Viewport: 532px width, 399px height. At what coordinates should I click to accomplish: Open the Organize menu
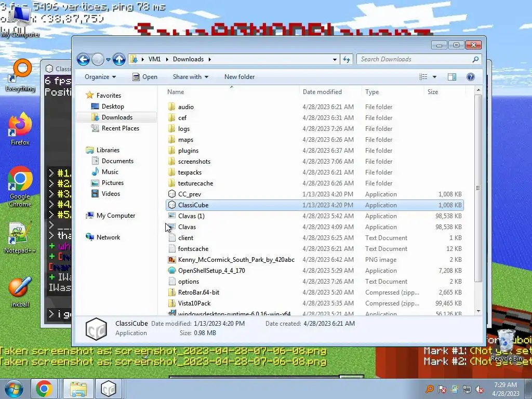pos(100,77)
